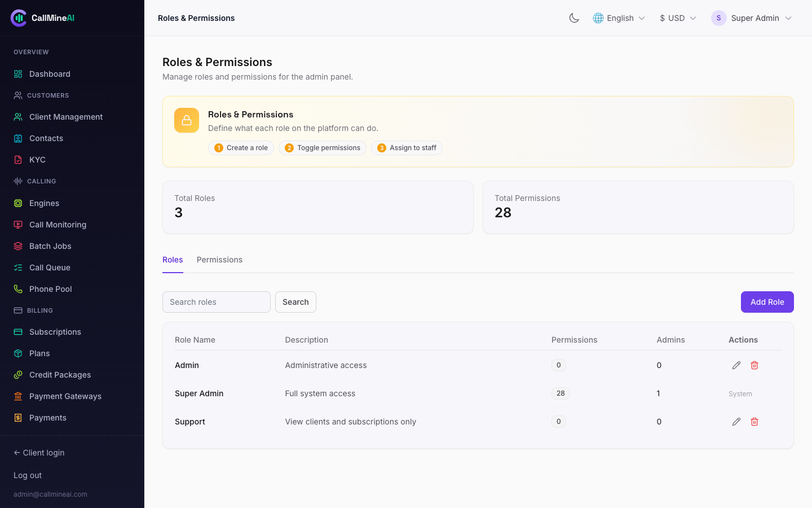Edit the Support role pencil icon
Viewport: 812px width, 508px height.
[736, 422]
